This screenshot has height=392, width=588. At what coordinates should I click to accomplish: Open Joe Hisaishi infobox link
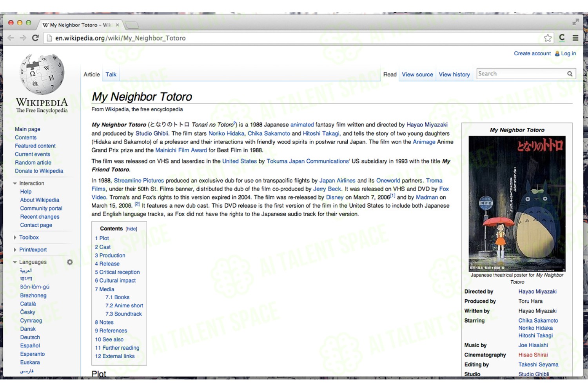click(533, 345)
